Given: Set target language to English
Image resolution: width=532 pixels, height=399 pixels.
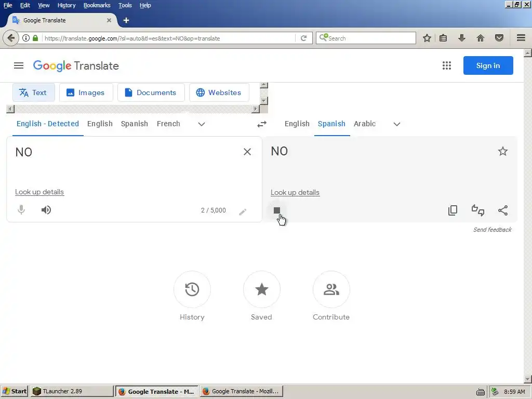Looking at the screenshot, I should point(297,124).
